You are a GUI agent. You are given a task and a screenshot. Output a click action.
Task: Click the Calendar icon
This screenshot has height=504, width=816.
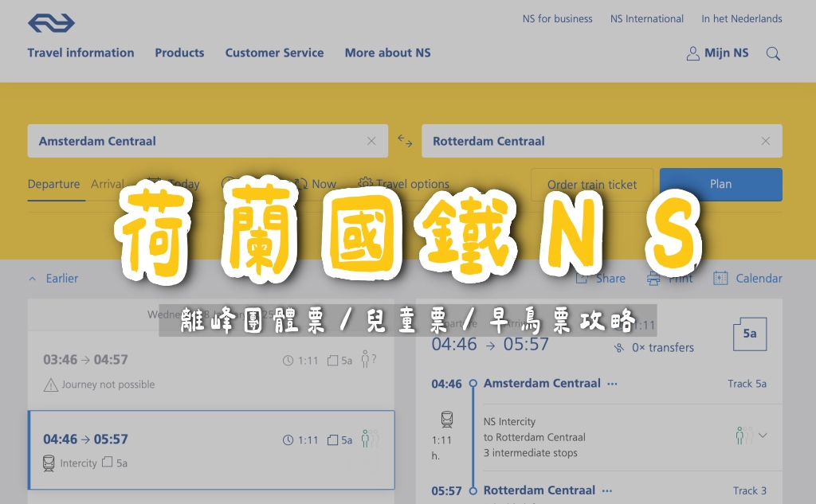click(x=720, y=278)
